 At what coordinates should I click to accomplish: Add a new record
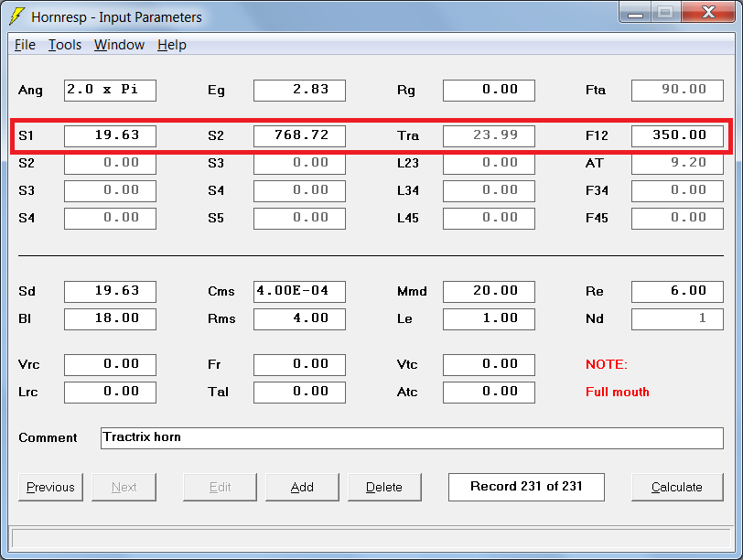pyautogui.click(x=302, y=487)
